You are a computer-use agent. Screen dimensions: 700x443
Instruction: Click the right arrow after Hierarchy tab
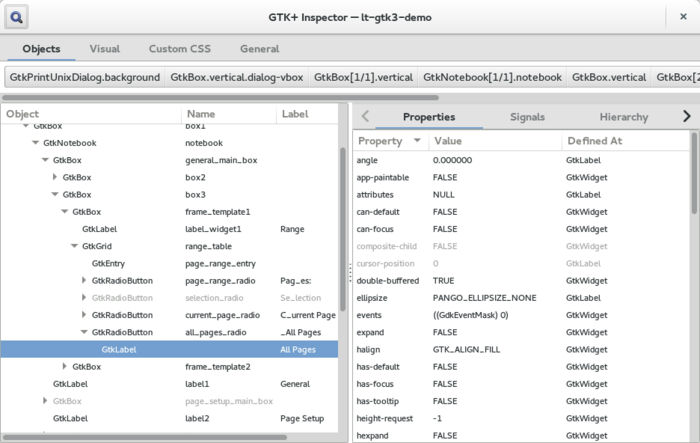(686, 117)
